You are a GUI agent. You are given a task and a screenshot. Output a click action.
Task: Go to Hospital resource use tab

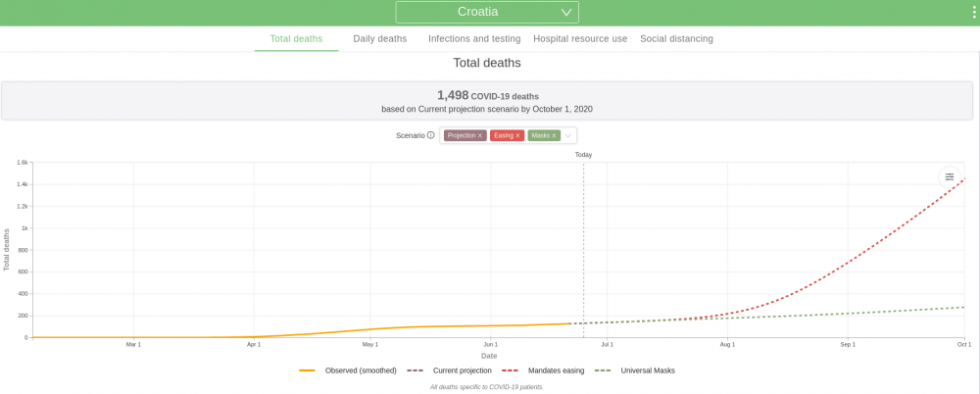(x=580, y=39)
